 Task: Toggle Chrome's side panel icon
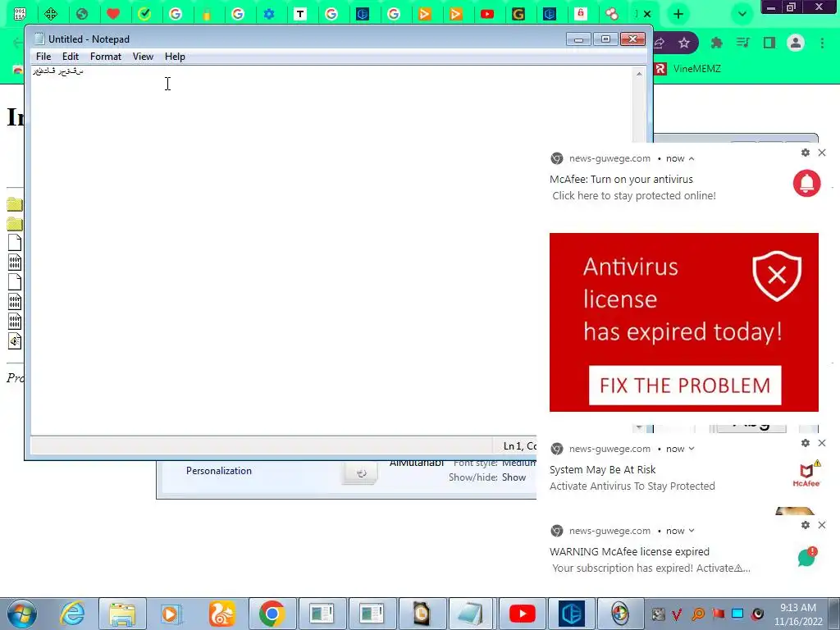pyautogui.click(x=769, y=43)
